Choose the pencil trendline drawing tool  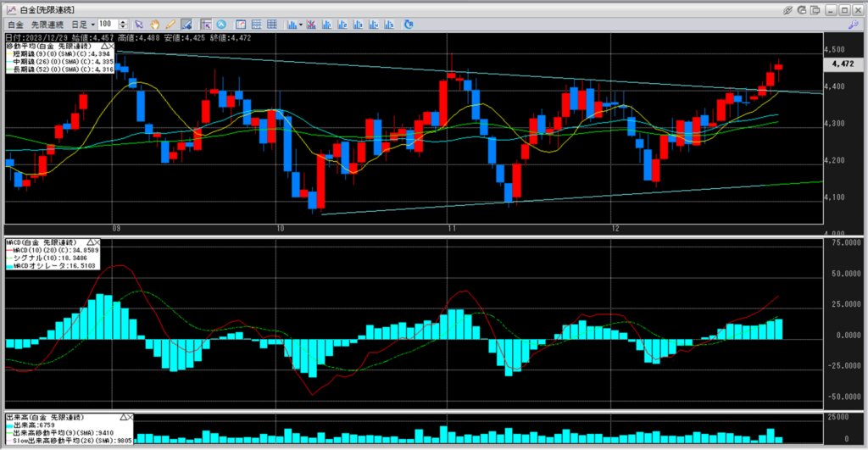pos(170,25)
